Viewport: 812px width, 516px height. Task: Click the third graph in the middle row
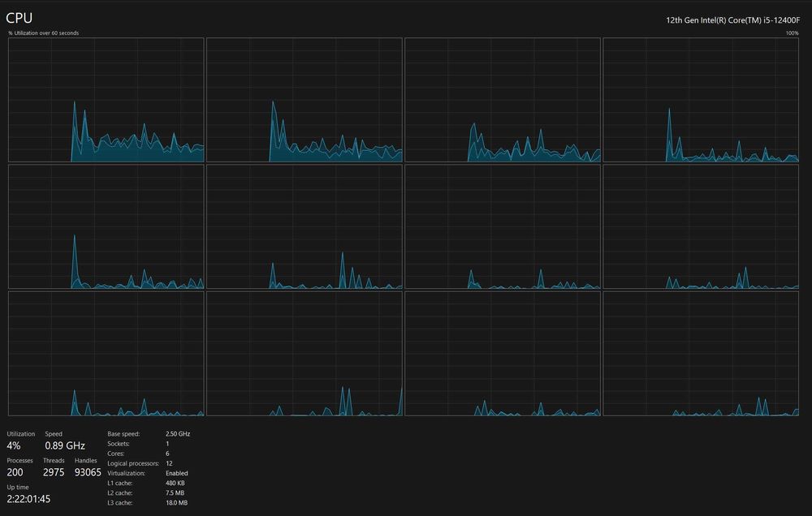503,226
